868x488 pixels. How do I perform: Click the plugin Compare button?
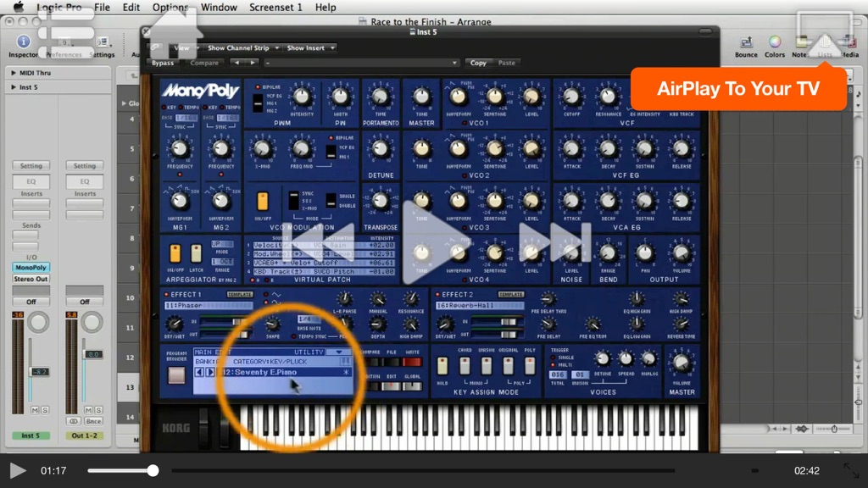(x=204, y=63)
